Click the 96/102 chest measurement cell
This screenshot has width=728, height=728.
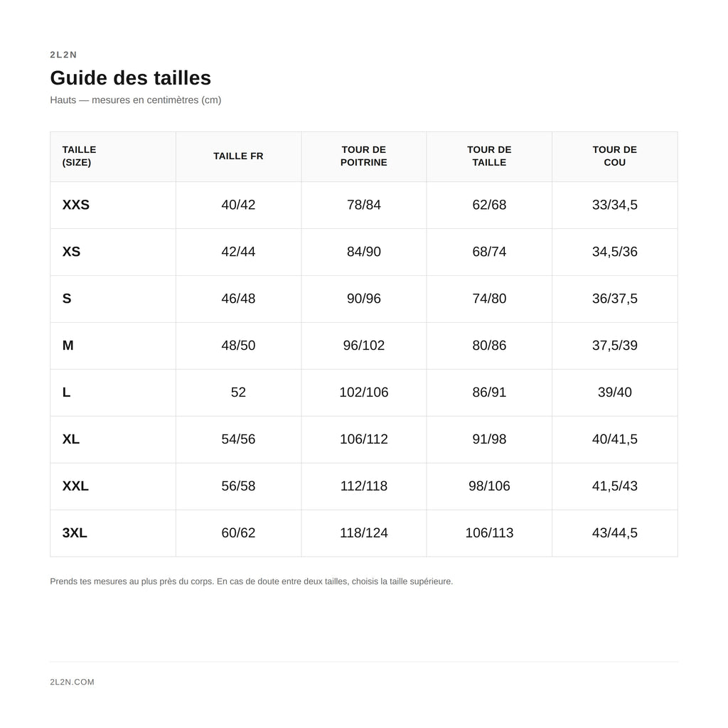[x=363, y=346]
